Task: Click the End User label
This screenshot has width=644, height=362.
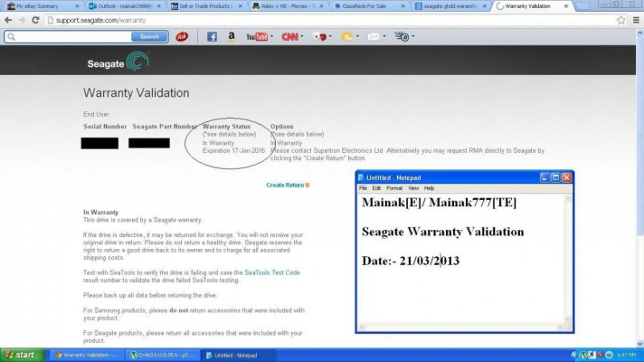Action: tap(96, 114)
